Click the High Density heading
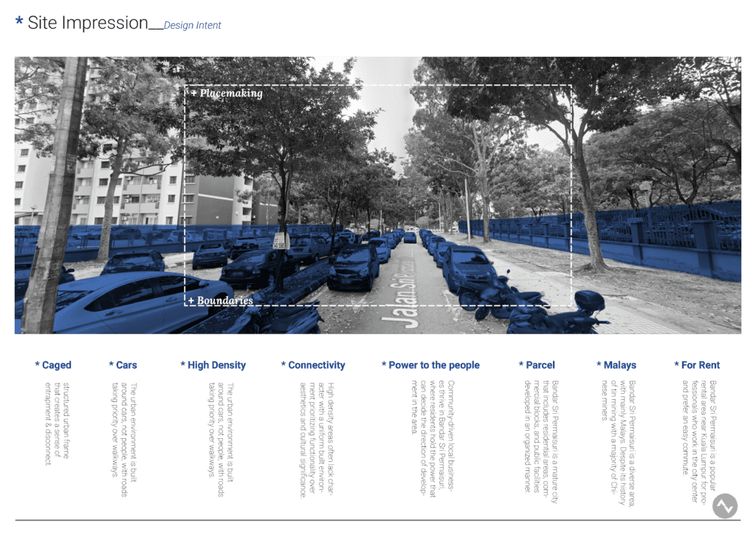The image size is (756, 535). 213,365
